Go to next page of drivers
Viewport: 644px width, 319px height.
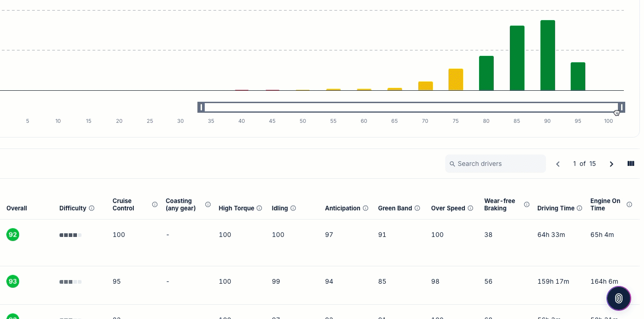(x=611, y=164)
